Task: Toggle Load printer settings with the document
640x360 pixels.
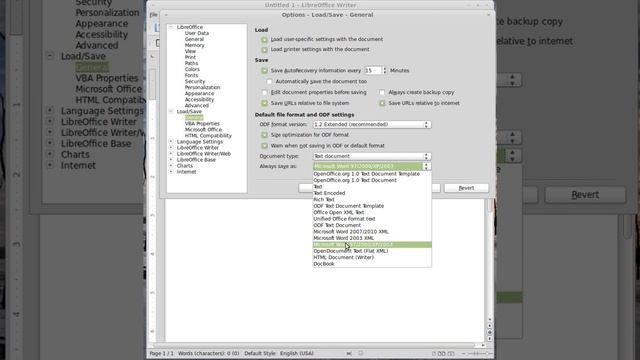Action: point(264,50)
